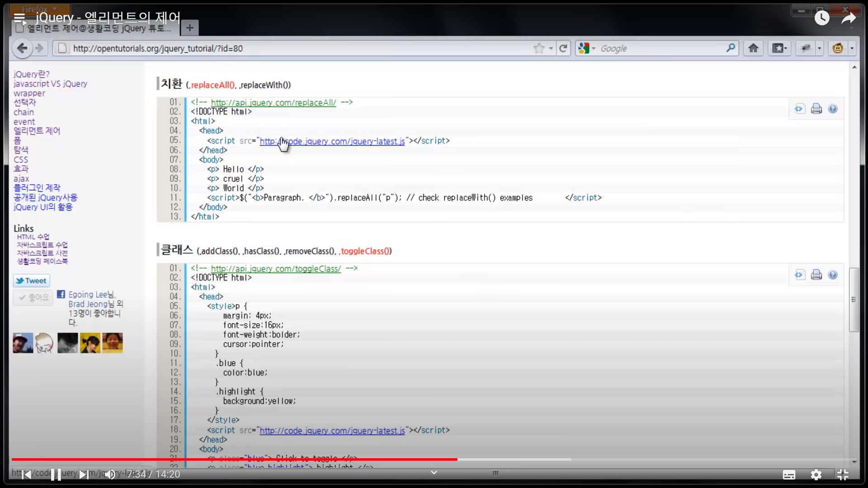
Task: Open video settings gear
Action: click(x=816, y=474)
